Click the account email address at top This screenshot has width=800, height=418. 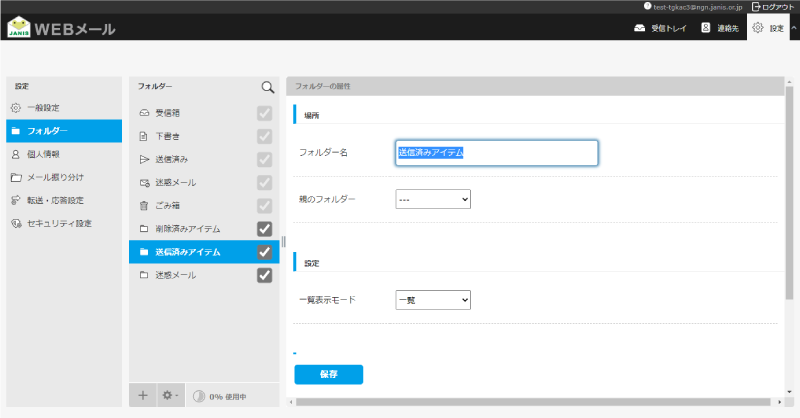697,7
